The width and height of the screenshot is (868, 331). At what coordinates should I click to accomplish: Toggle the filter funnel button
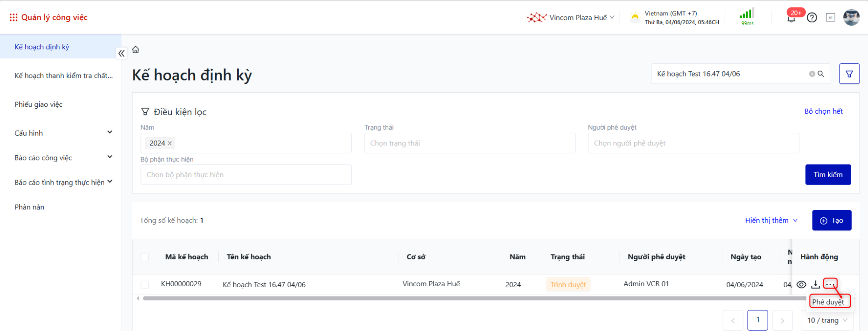[849, 74]
